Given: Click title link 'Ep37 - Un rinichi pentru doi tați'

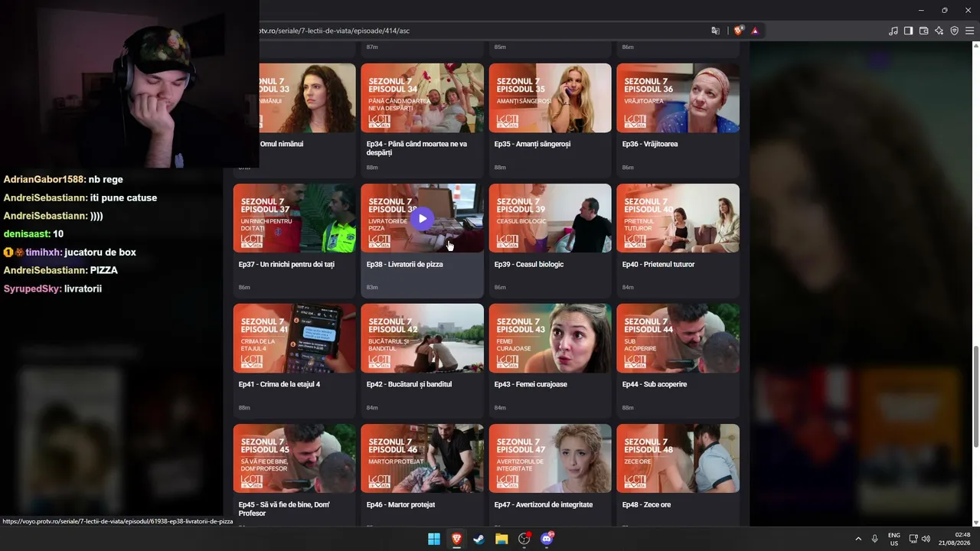Looking at the screenshot, I should [286, 264].
